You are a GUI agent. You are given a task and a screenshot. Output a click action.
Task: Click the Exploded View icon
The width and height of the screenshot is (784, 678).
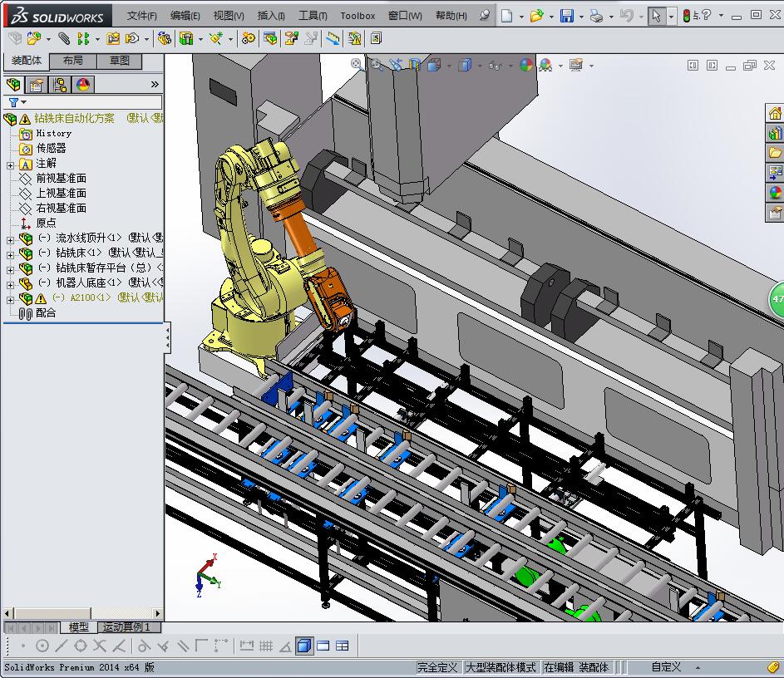pos(292,38)
